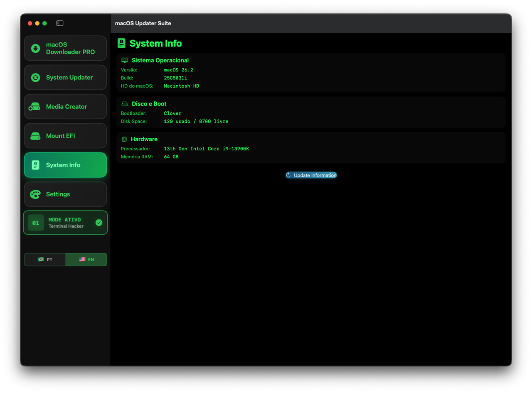532x393 pixels.
Task: Minimize the window with the yellow button
Action: tap(37, 23)
